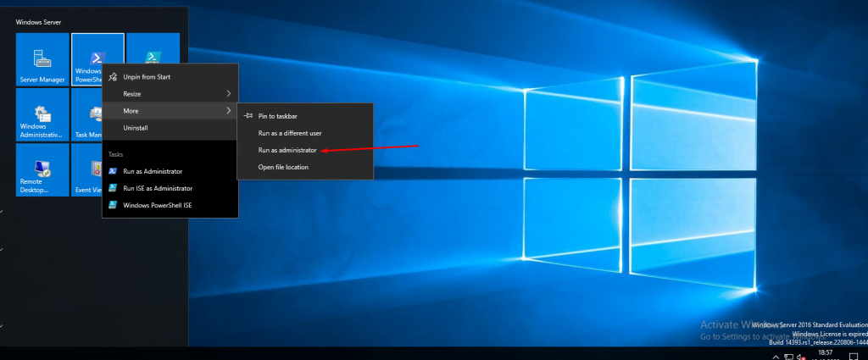The image size is (868, 360).
Task: Open the Event Viewer tile
Action: (87, 169)
